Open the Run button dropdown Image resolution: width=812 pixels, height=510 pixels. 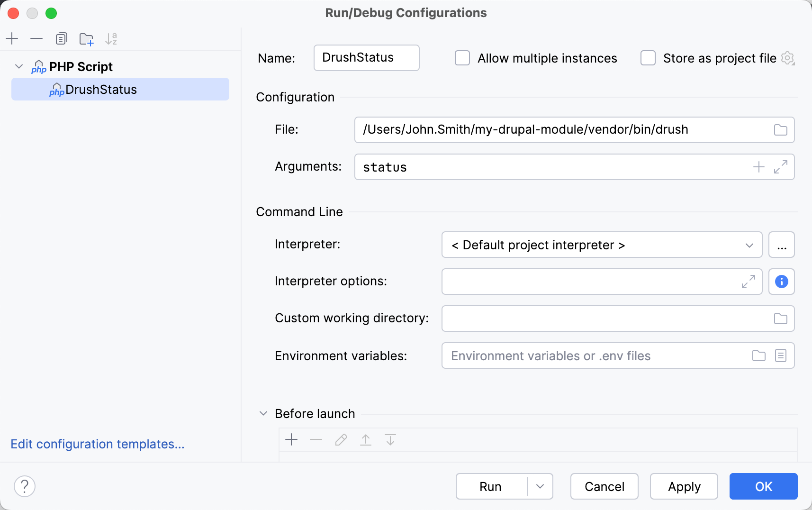(540, 486)
